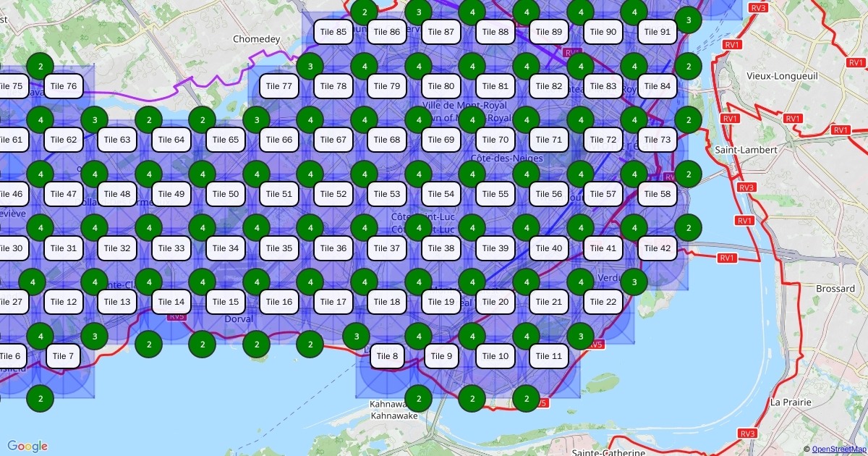Click green marker 3 right of Tile 91
Screen dimensions: 868x456
point(689,20)
